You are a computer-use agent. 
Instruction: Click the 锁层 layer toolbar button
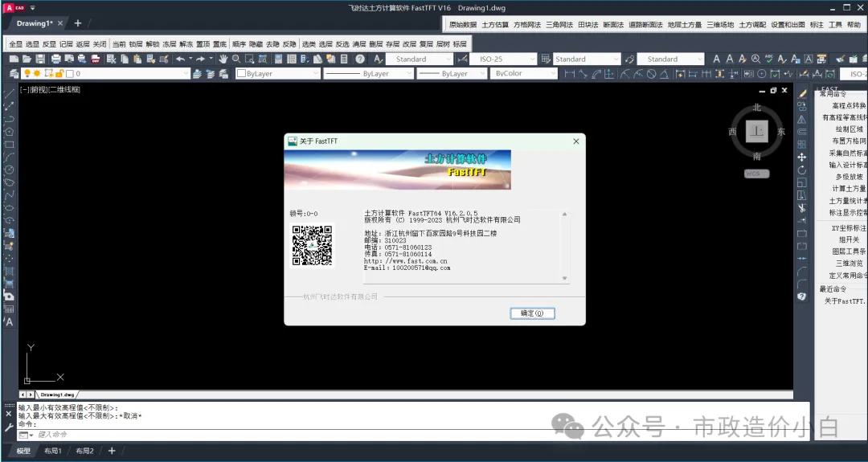[136, 44]
